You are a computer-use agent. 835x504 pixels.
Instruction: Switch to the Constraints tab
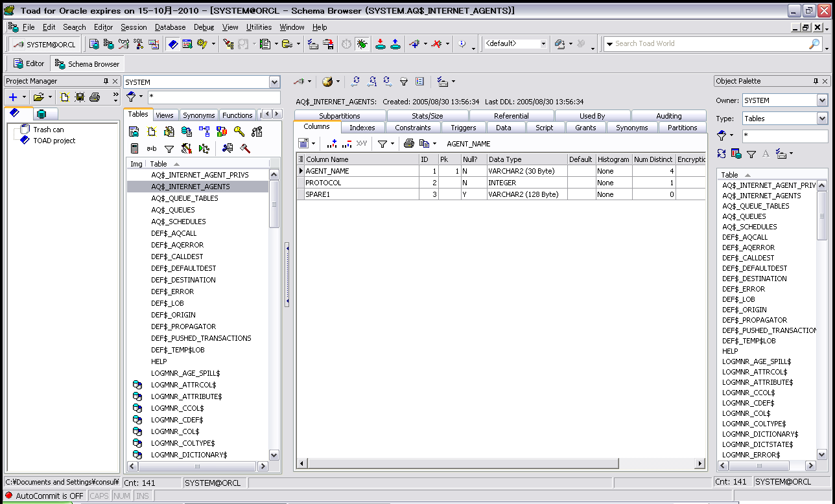[x=412, y=128]
